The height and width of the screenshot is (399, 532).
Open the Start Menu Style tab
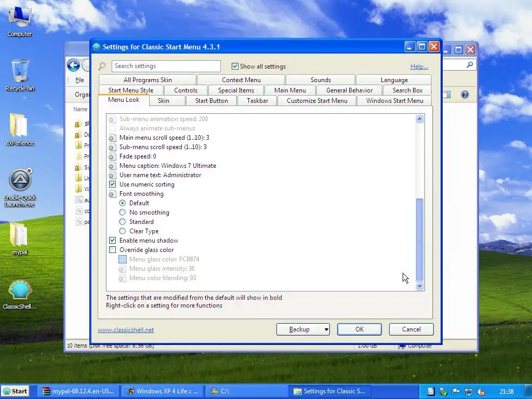[131, 90]
